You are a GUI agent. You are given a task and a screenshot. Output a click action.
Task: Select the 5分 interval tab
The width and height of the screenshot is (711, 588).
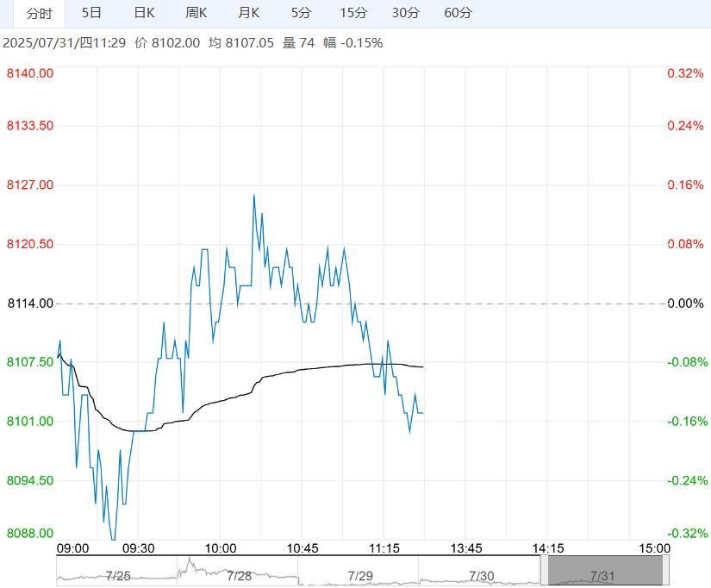[x=301, y=13]
